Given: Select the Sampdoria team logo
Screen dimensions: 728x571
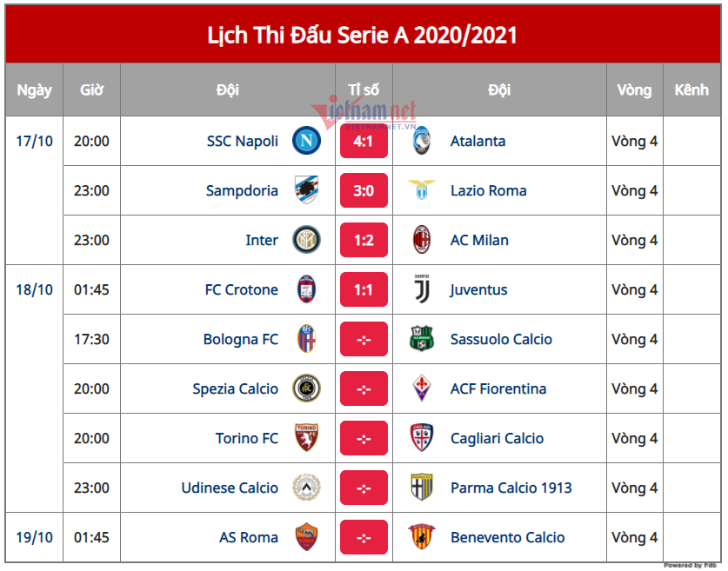Looking at the screenshot, I should tap(306, 190).
